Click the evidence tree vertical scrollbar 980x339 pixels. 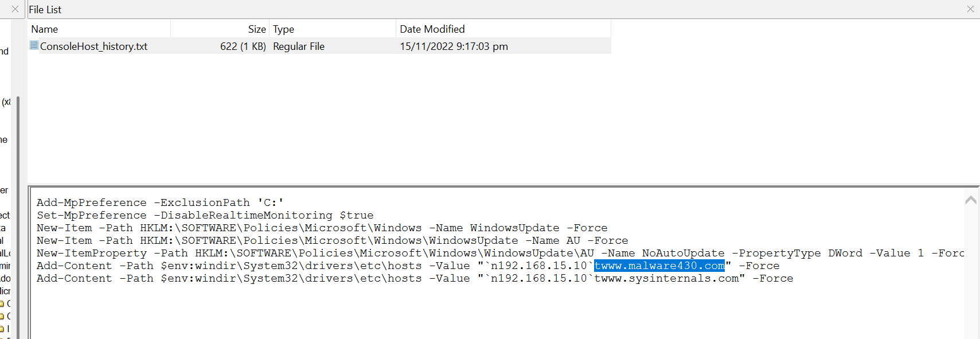[x=18, y=218]
